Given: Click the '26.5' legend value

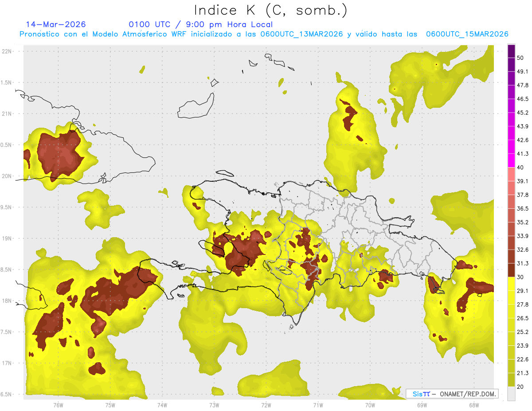Looking at the screenshot, I should pos(522,318).
